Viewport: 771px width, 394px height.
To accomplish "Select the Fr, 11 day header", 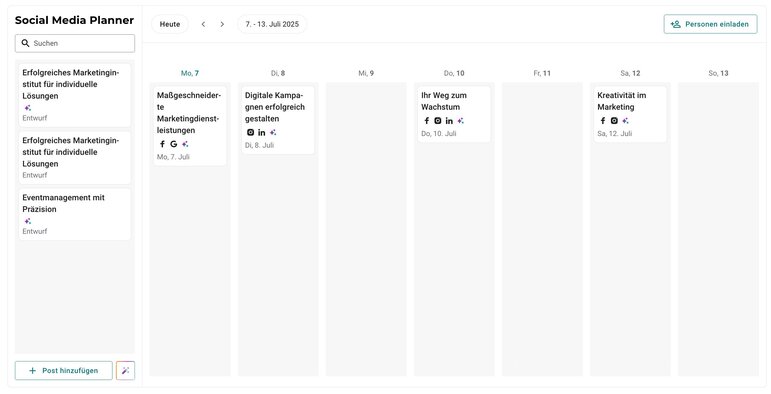I will tap(542, 73).
